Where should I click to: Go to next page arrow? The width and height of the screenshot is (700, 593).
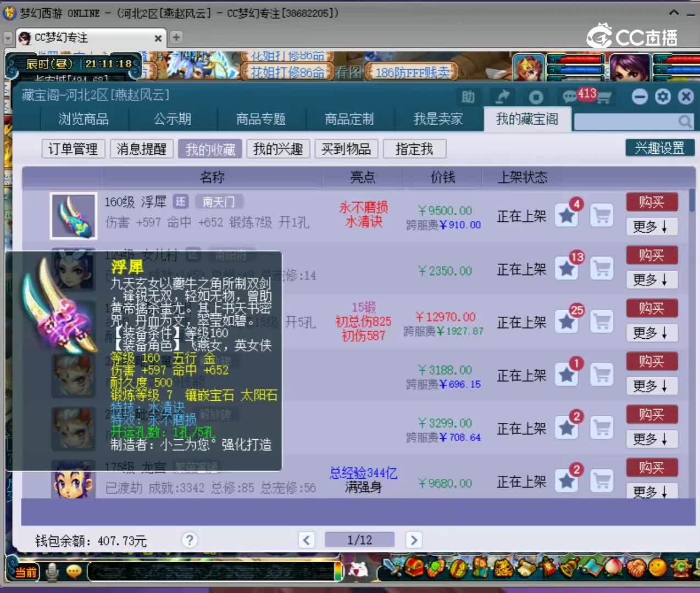pos(414,540)
